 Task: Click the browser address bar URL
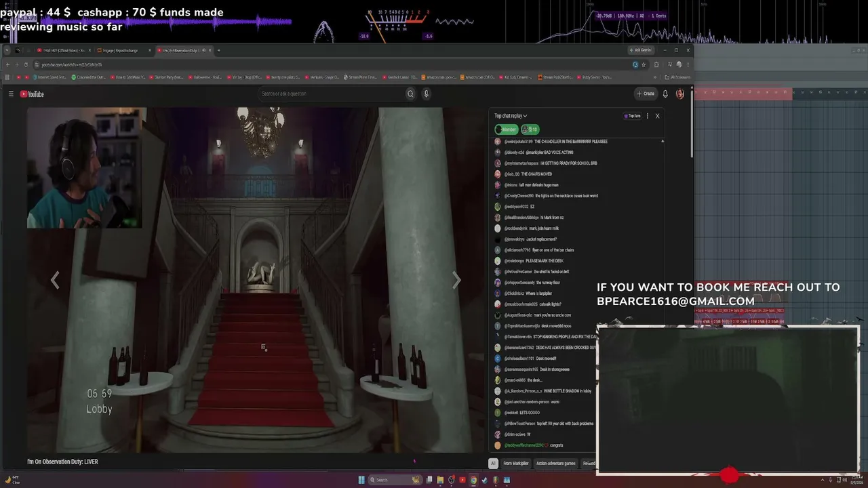click(x=71, y=64)
